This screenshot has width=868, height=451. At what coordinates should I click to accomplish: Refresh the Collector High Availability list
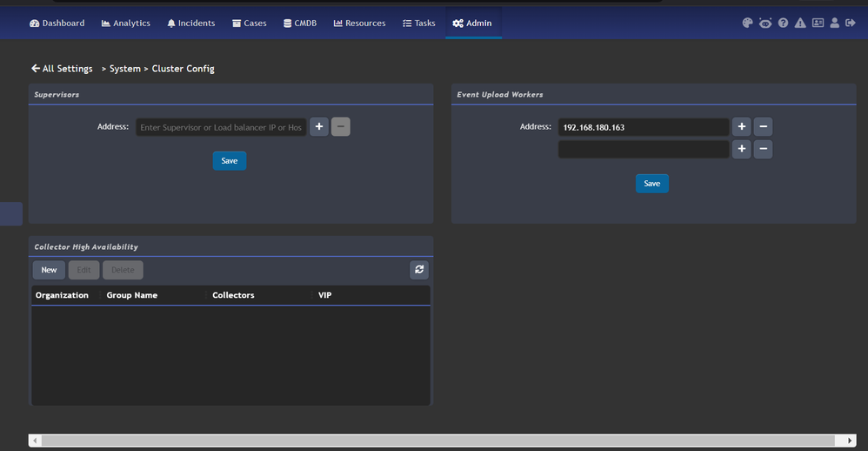(x=419, y=269)
